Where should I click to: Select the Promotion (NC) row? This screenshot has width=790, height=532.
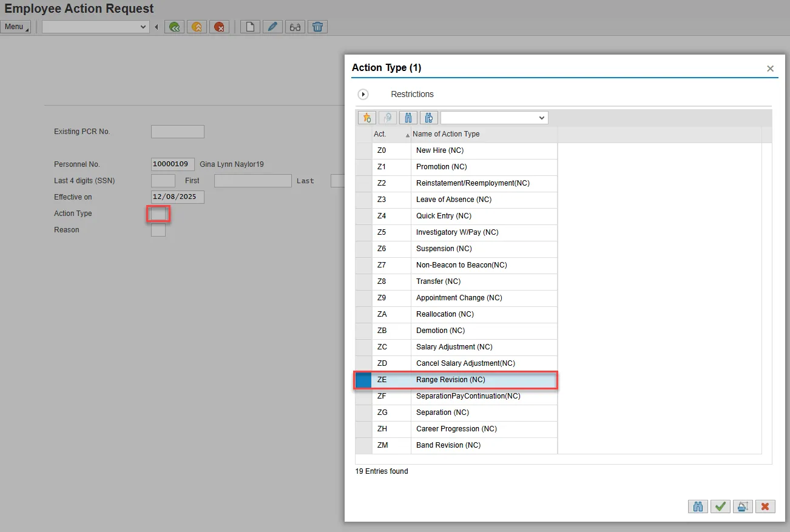[442, 167]
